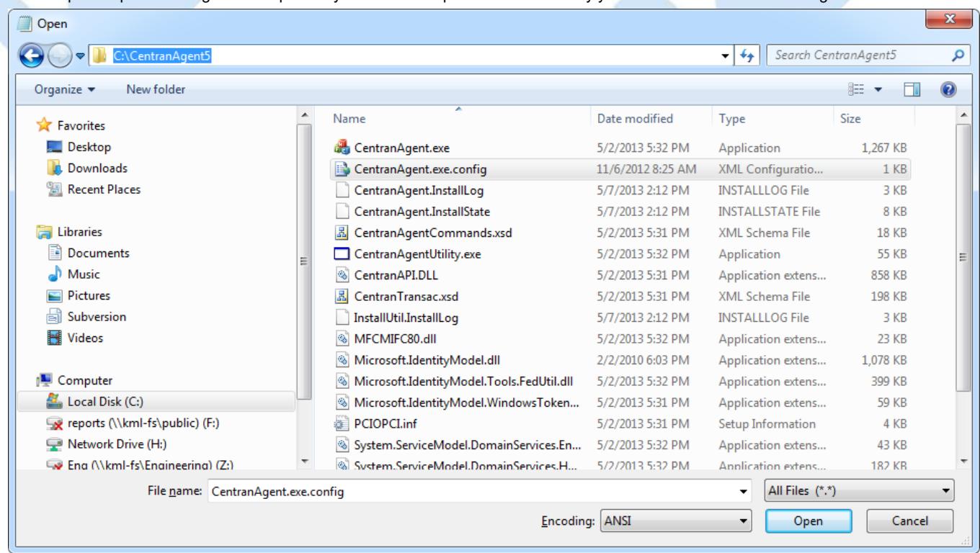The image size is (980, 553).
Task: Click the New folder button
Action: [156, 90]
